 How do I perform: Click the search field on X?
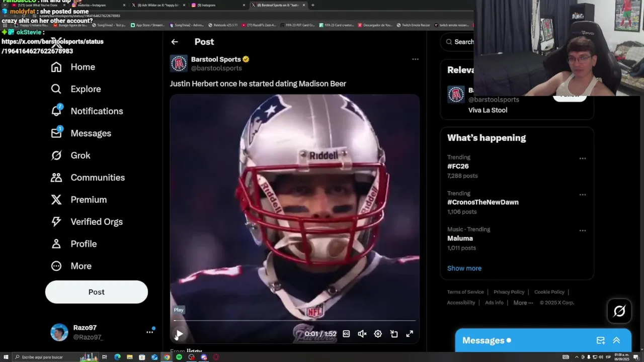point(458,42)
